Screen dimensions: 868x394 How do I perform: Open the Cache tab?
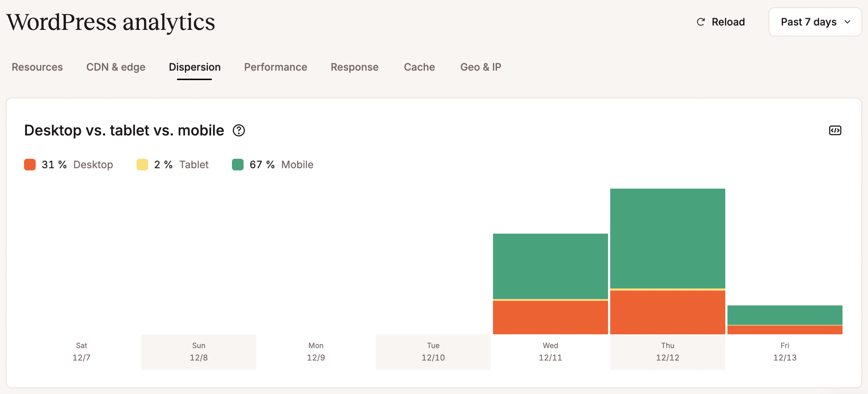[419, 67]
